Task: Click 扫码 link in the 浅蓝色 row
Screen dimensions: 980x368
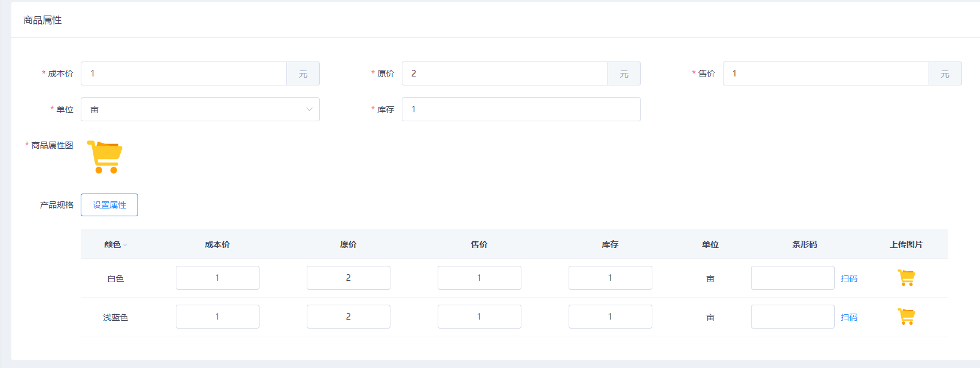Action: pyautogui.click(x=848, y=317)
